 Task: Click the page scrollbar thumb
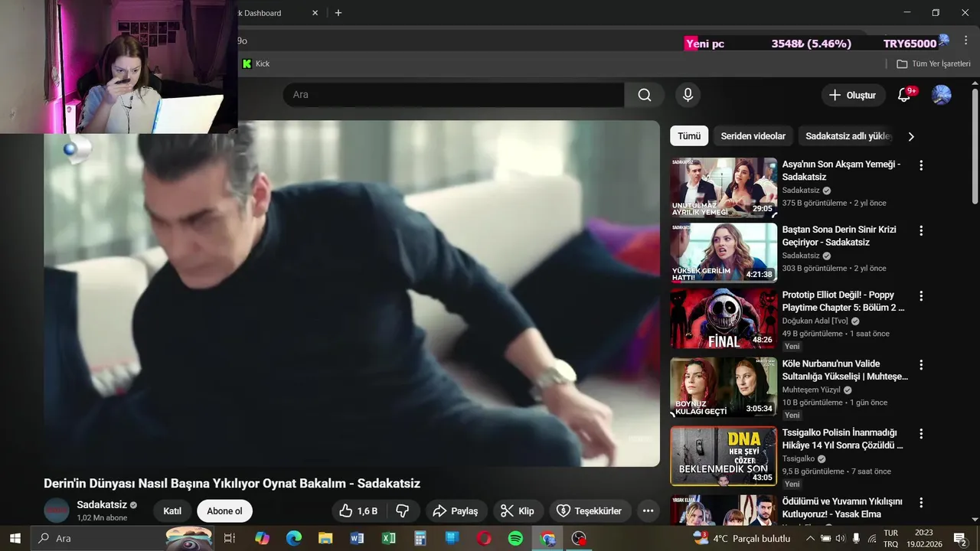pyautogui.click(x=975, y=145)
